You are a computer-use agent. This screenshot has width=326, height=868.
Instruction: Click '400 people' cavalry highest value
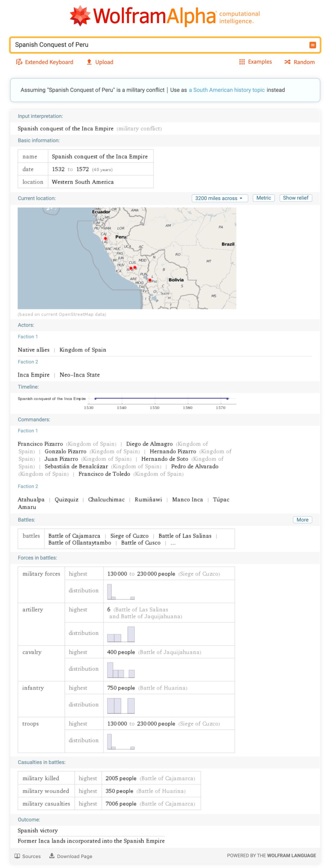[121, 652]
